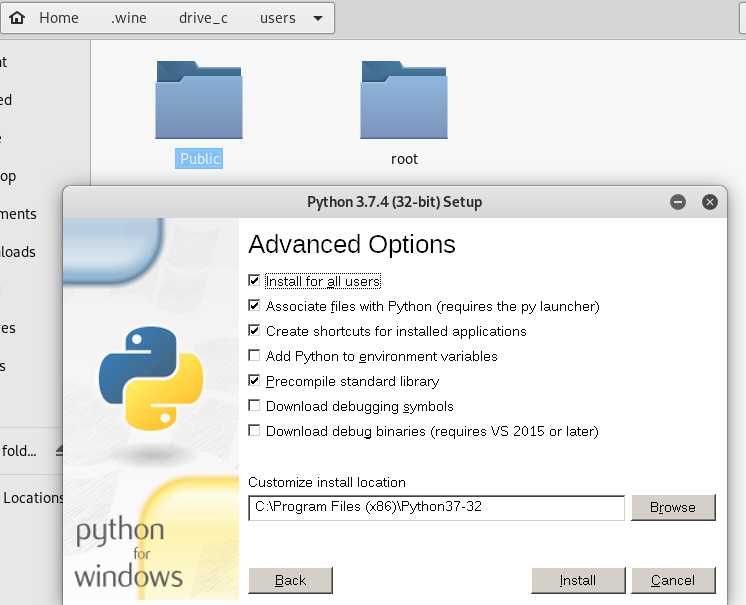Image resolution: width=746 pixels, height=605 pixels.
Task: Click the Browse button for install location
Action: (x=673, y=507)
